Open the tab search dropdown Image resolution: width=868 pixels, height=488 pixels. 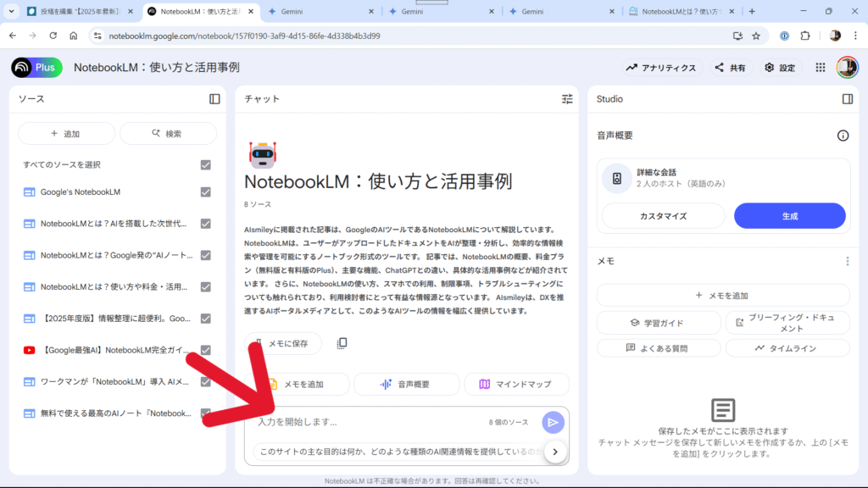click(x=12, y=11)
